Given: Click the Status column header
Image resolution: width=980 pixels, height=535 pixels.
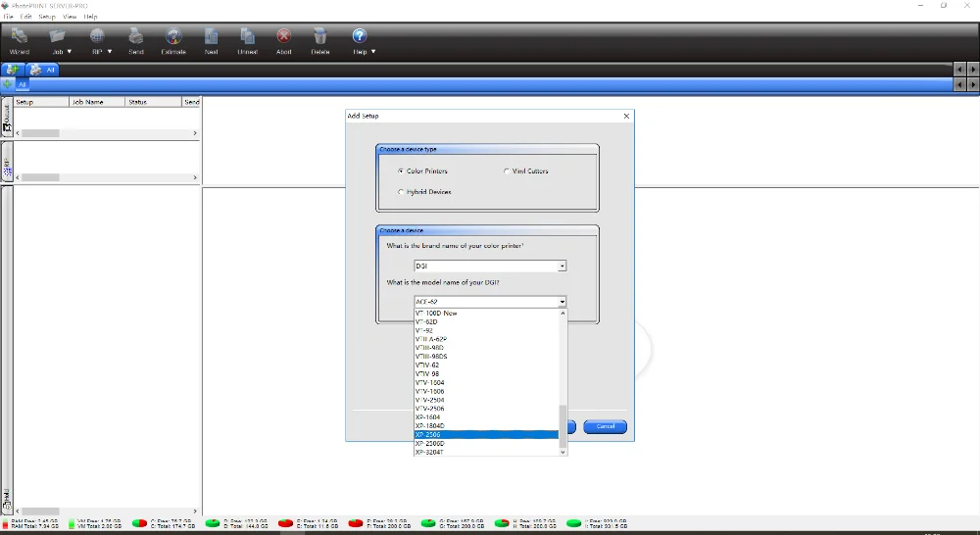Looking at the screenshot, I should pos(153,102).
